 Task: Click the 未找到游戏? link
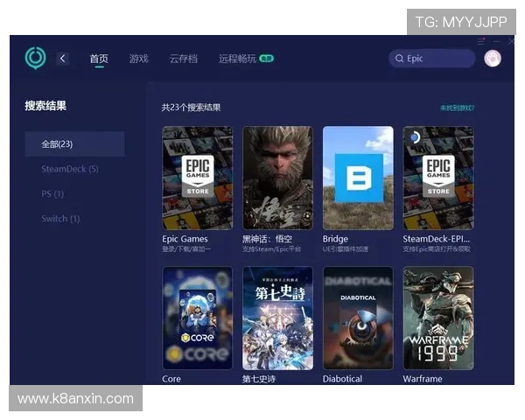point(458,108)
